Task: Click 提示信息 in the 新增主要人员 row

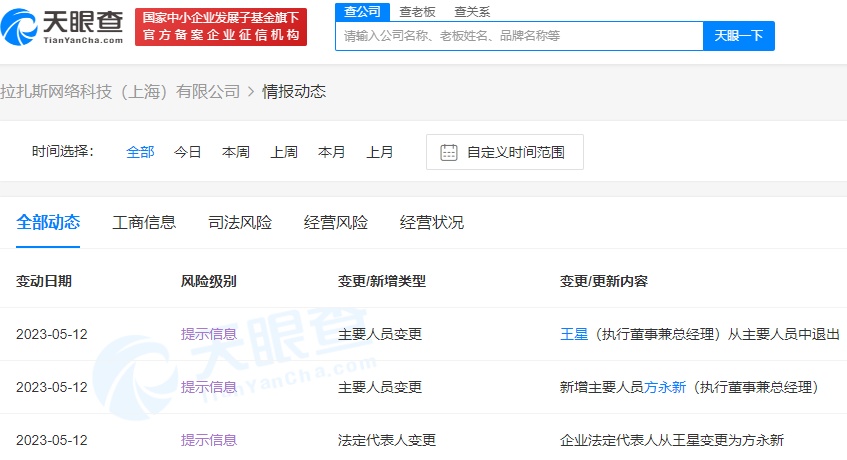Action: click(x=209, y=388)
